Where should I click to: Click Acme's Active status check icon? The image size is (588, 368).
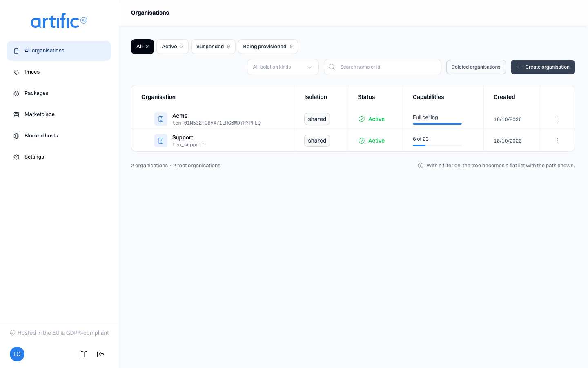(x=361, y=119)
